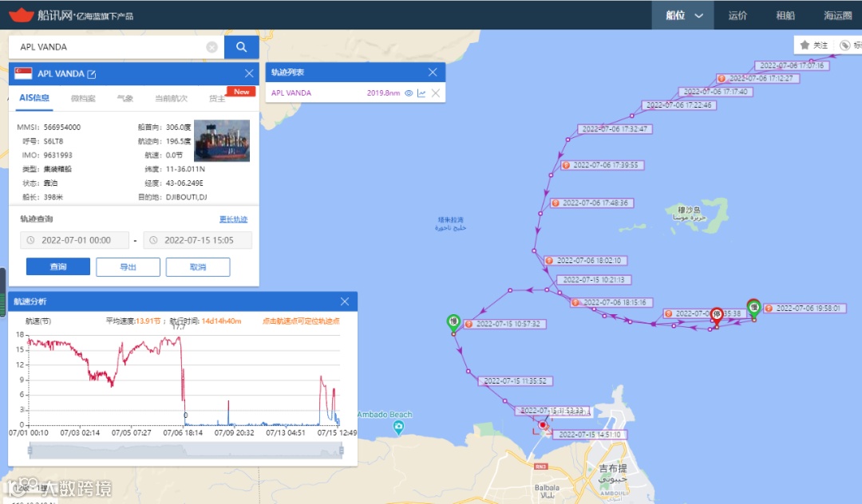This screenshot has height=504, width=862.
Task: Click track label 2022-07-06 18:02:10
Action: (x=586, y=261)
